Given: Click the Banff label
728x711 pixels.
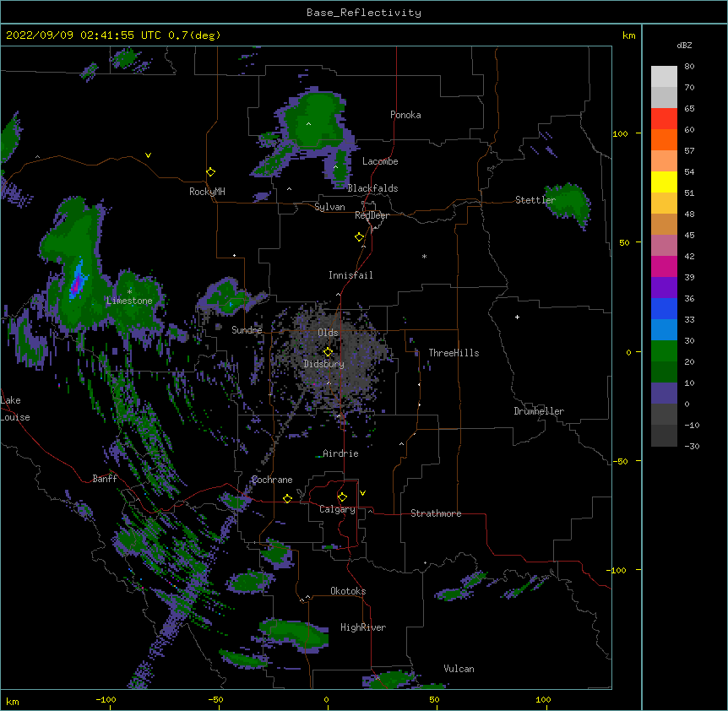Looking at the screenshot, I should coord(105,479).
